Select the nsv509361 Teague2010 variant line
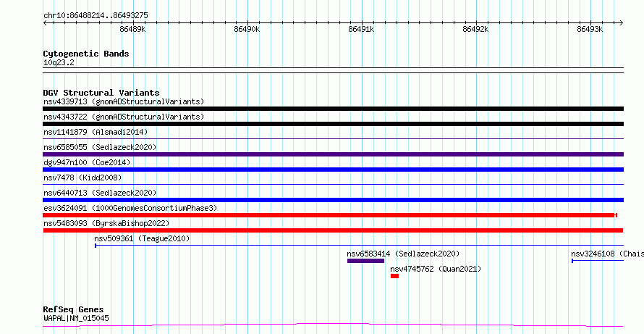644x334 pixels. click(x=360, y=246)
